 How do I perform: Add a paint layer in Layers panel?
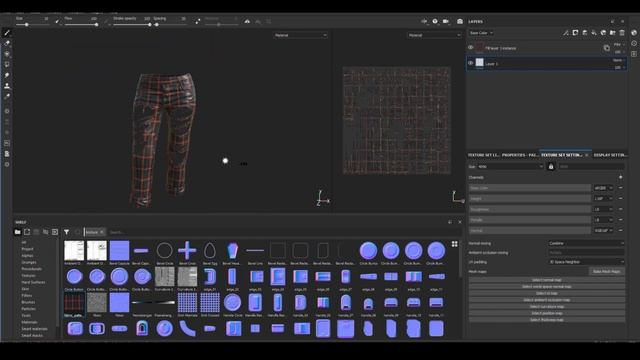pyautogui.click(x=584, y=33)
